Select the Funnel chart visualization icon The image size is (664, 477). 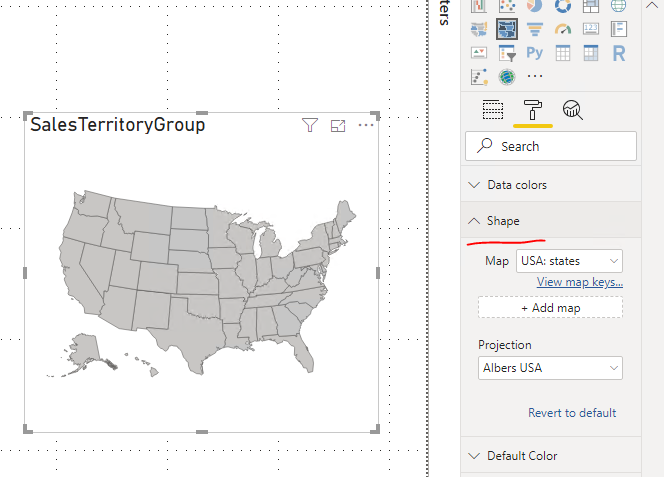535,29
